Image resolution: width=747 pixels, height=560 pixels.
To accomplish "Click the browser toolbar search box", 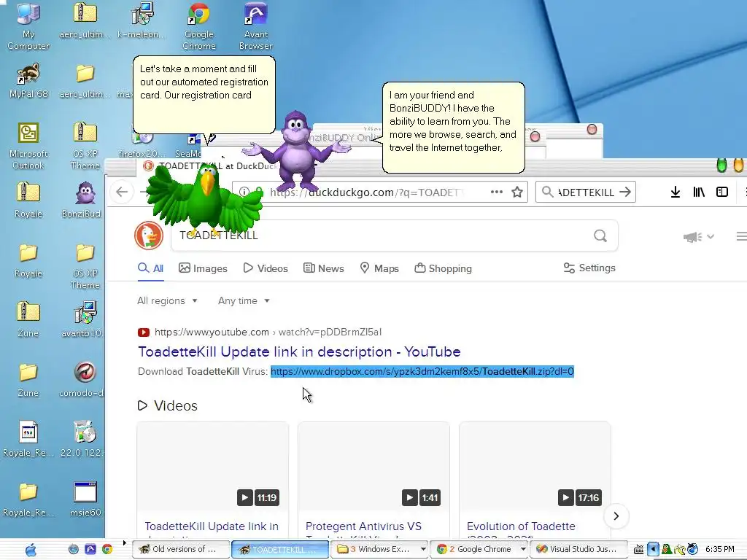I will point(586,192).
